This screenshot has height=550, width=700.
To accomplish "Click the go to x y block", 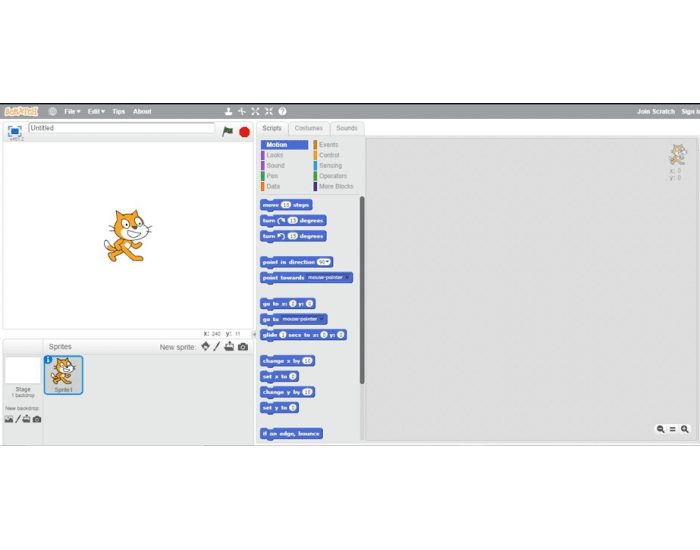I will [288, 304].
